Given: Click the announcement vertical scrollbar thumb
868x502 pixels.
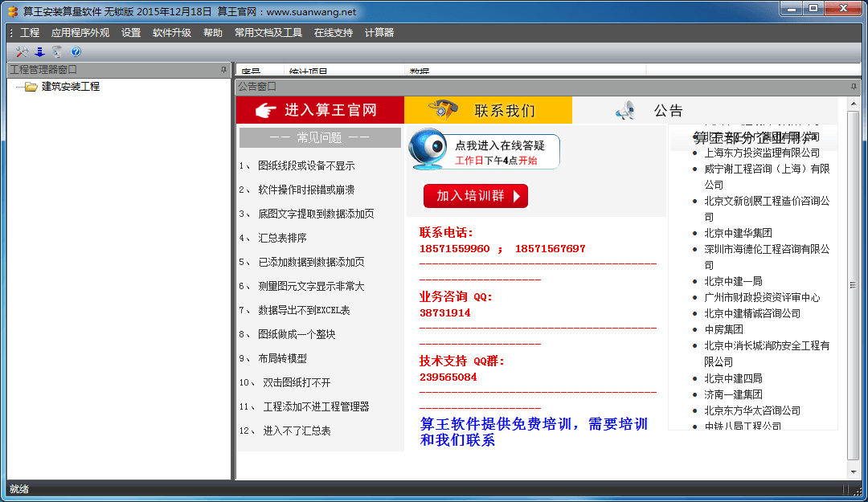Looking at the screenshot, I should point(853,285).
